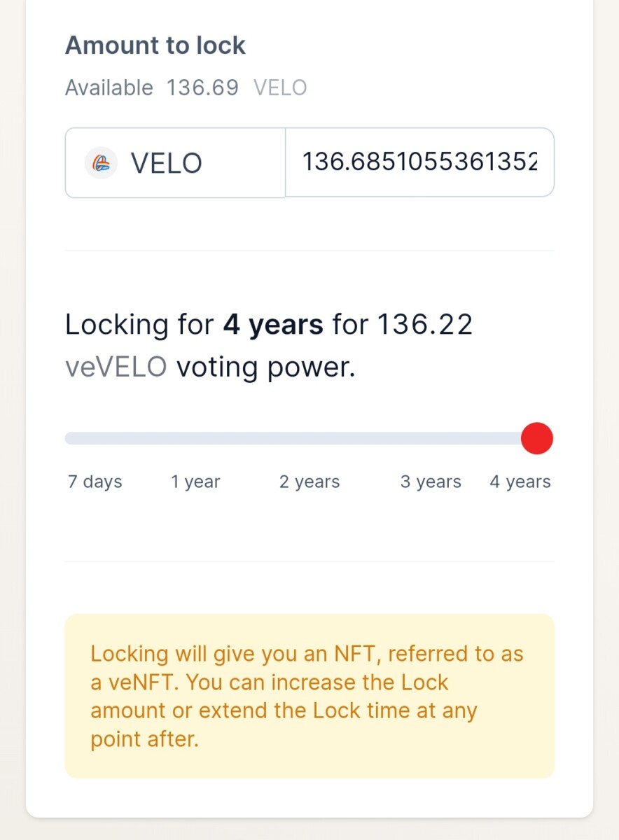Screen dimensions: 619x840
Task: Click slider track midpoint above 2 years
Action: pos(309,438)
